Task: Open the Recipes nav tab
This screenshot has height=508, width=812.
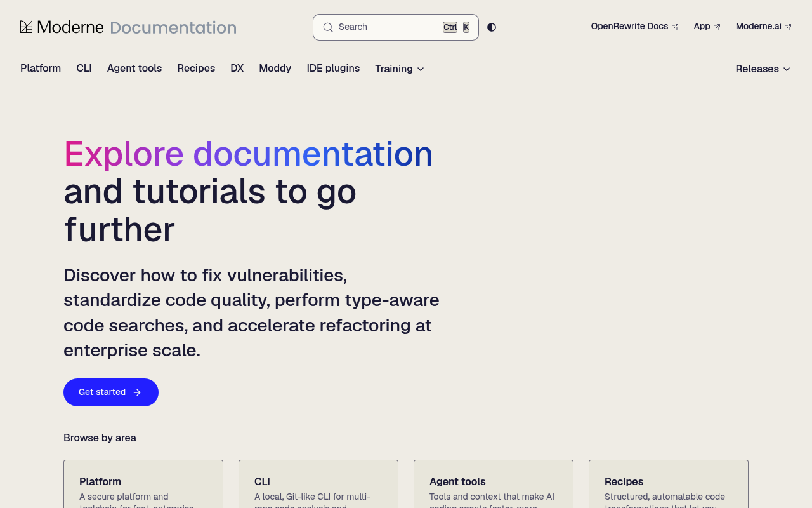Action: pyautogui.click(x=196, y=69)
